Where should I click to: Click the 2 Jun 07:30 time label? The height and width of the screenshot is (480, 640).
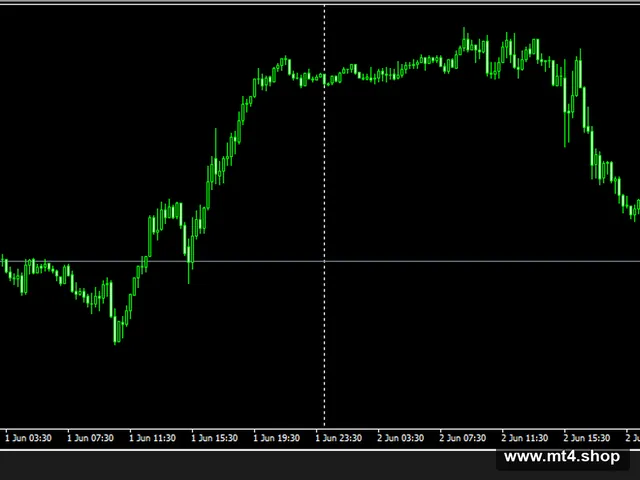click(x=463, y=438)
